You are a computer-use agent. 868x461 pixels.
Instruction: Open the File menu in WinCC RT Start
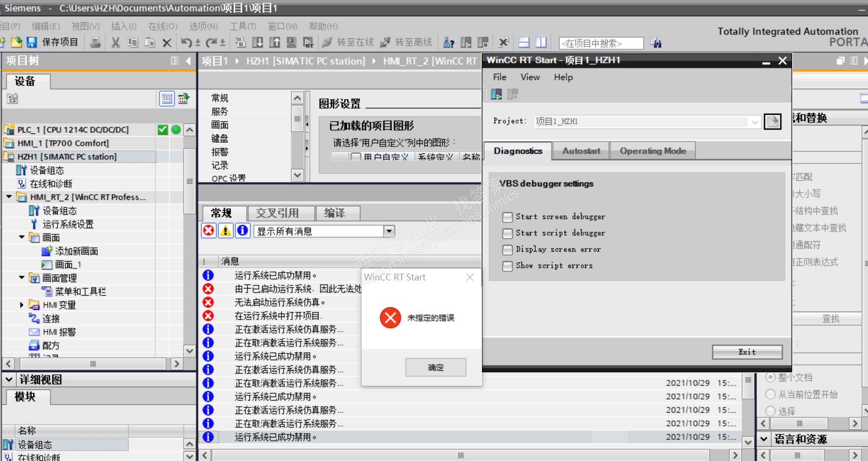click(499, 77)
